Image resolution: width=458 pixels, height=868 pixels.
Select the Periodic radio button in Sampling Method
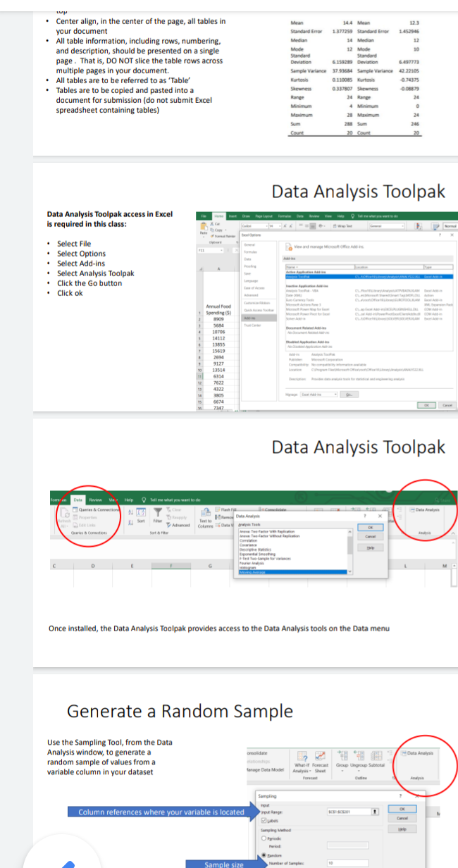point(263,838)
